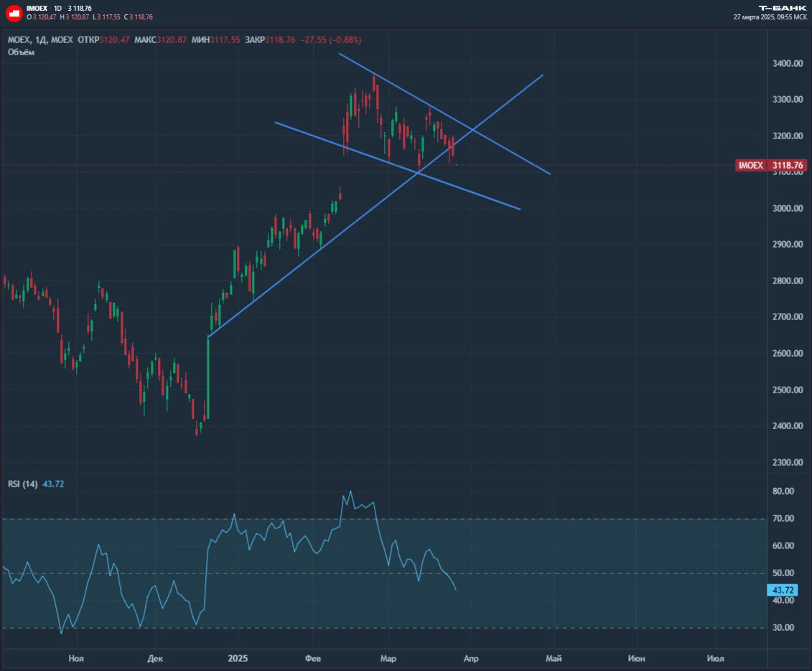
Task: Click the red IMOEX logo icon
Action: click(x=14, y=13)
